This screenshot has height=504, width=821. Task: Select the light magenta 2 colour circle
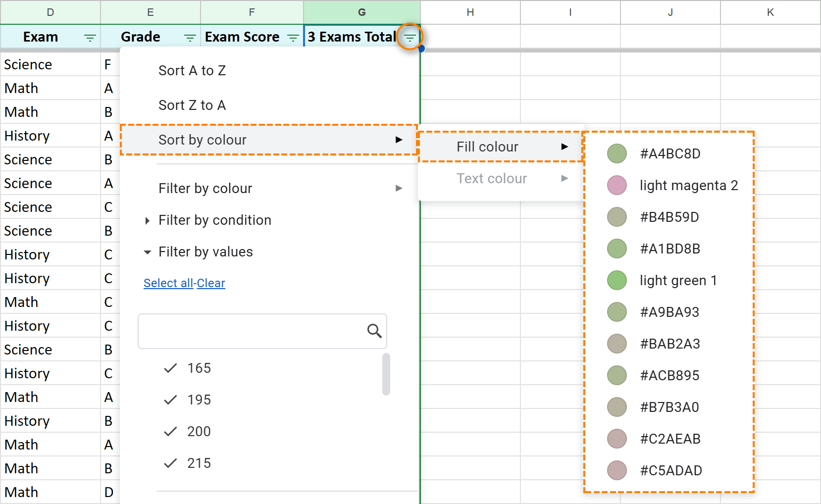[x=616, y=185]
